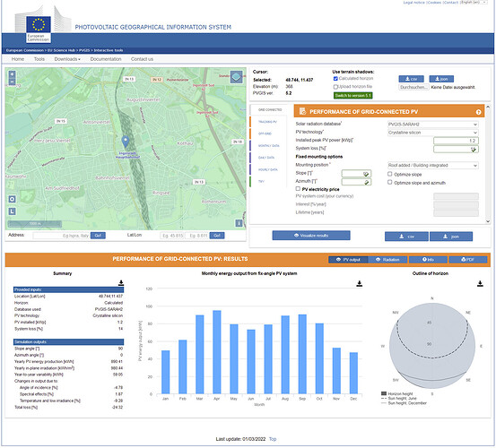Zoom out on the map
Image resolution: width=496 pixels, height=448 pixels.
[12, 82]
